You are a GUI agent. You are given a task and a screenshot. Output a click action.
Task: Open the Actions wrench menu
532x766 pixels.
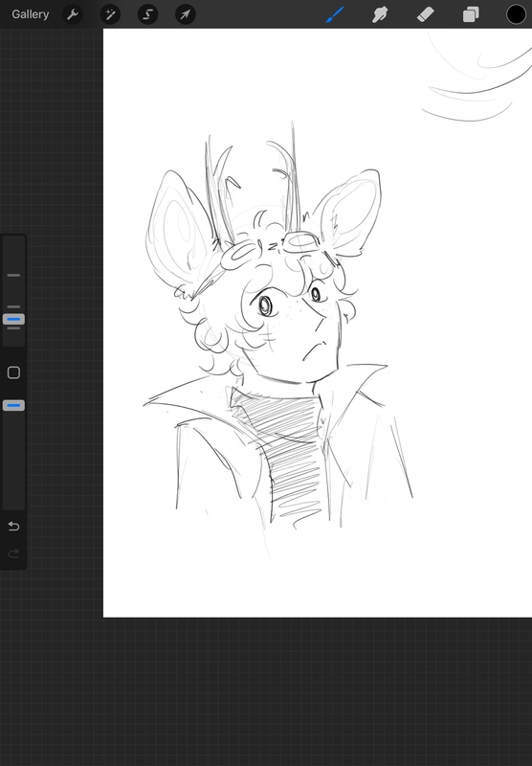point(73,14)
